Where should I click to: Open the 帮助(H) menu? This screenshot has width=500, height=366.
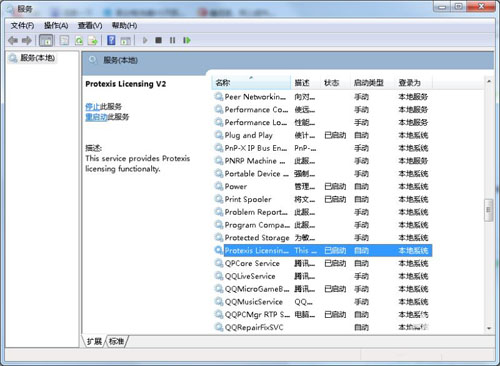tap(124, 26)
